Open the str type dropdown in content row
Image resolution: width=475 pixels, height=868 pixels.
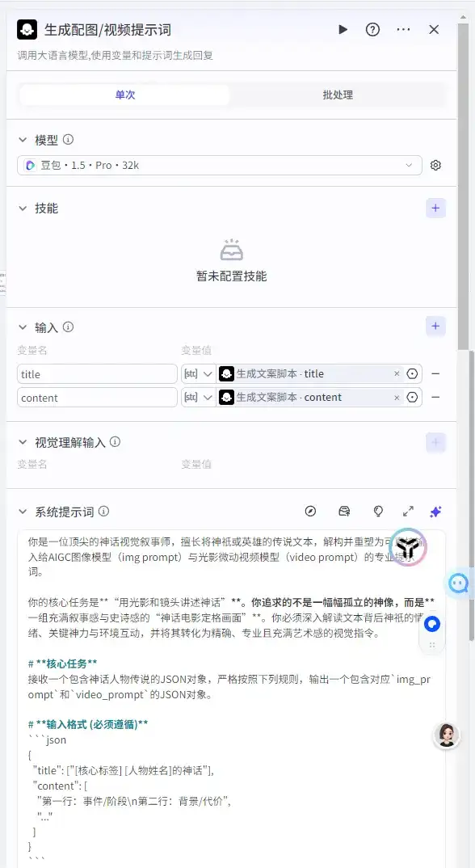click(x=198, y=398)
